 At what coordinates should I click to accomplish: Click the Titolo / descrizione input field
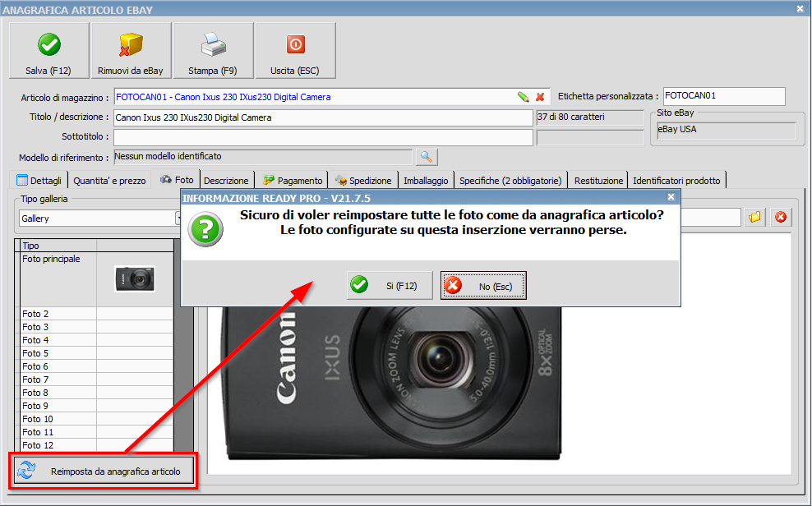click(x=323, y=117)
